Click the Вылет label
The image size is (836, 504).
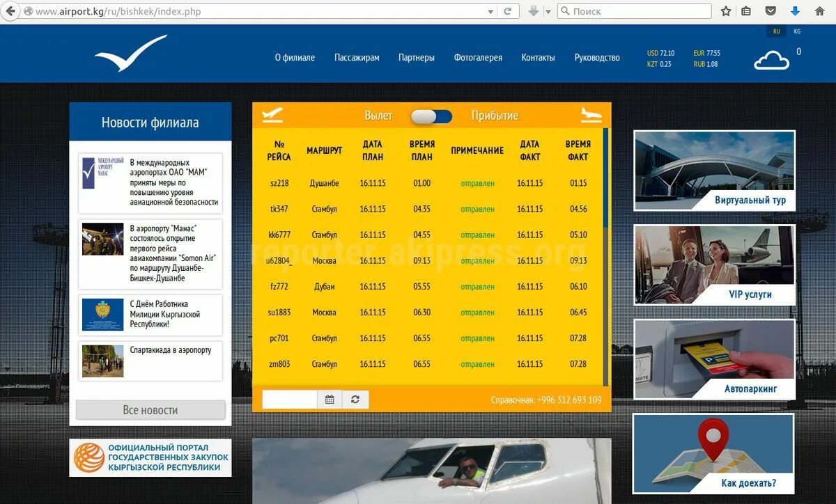(x=378, y=116)
